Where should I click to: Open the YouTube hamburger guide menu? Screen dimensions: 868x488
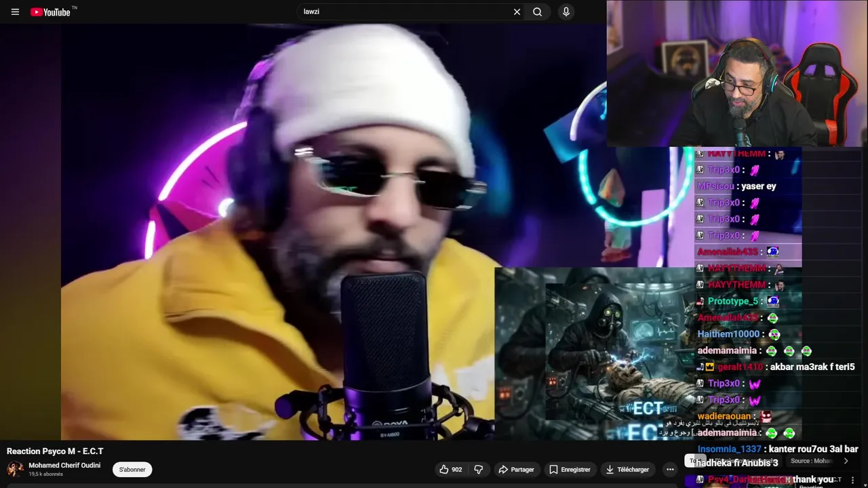(x=15, y=12)
